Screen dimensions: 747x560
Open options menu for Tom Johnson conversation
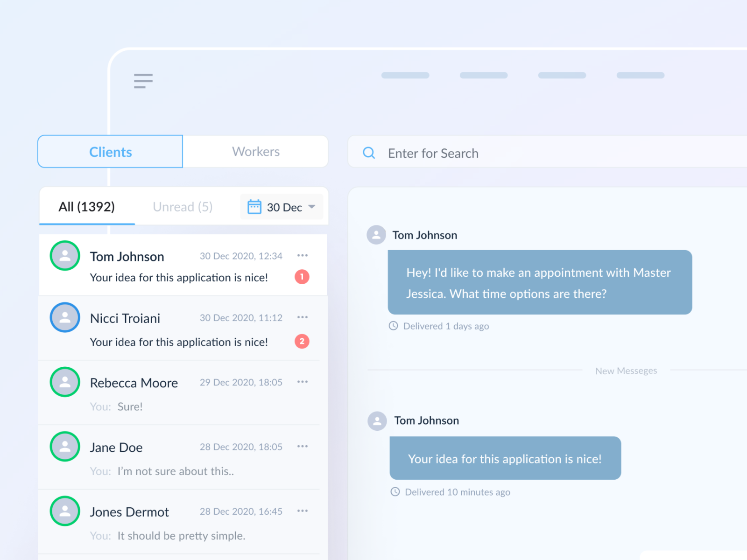tap(303, 255)
